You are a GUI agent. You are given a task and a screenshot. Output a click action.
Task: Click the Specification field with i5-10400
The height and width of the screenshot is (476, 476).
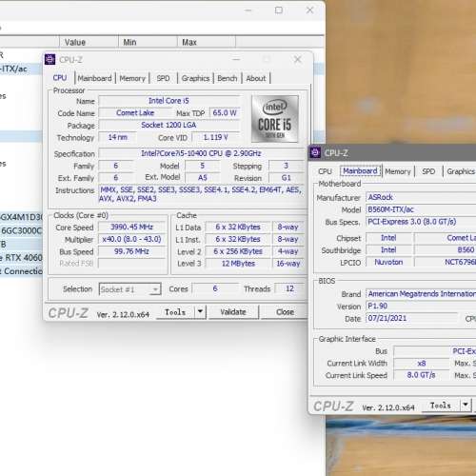(x=201, y=153)
